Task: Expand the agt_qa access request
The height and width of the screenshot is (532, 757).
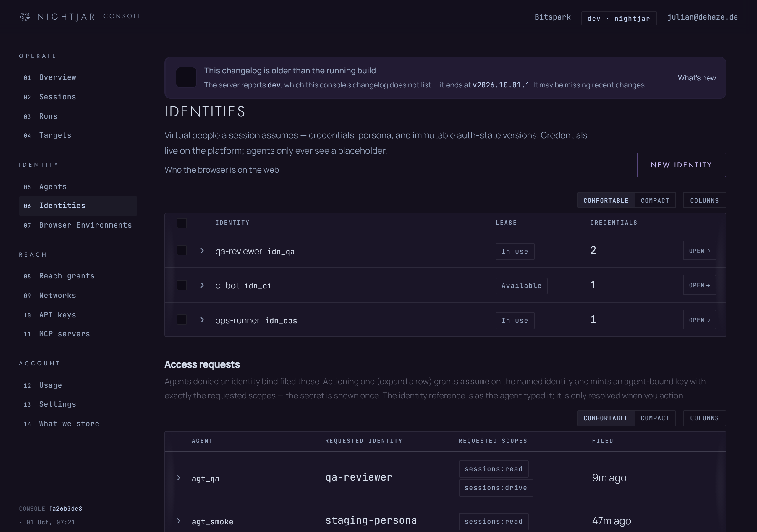Action: pyautogui.click(x=178, y=478)
